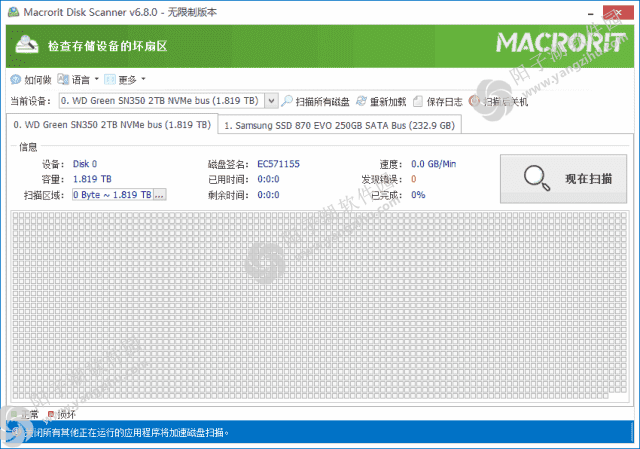This screenshot has height=449, width=640.
Task: Close the Macrorit Disk Scanner window
Action: (x=618, y=12)
